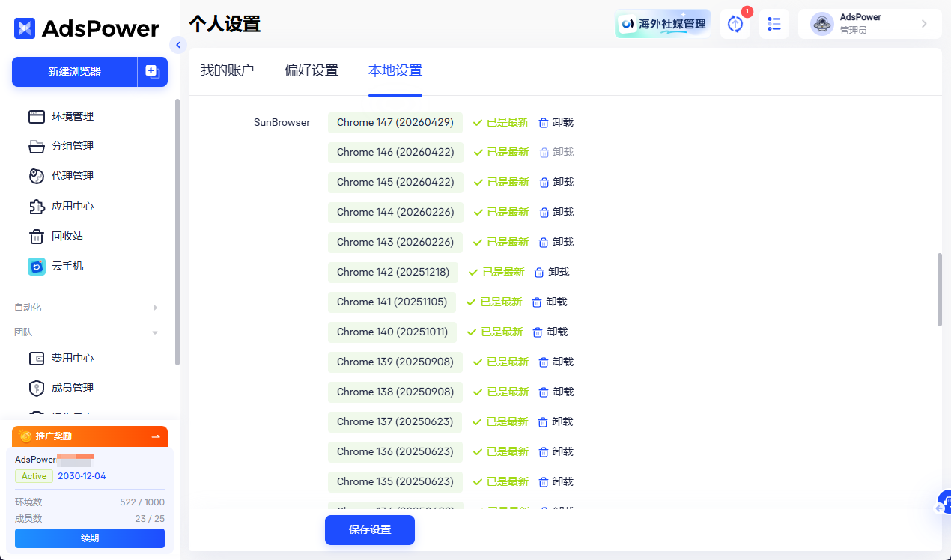
Task: Click the 回收站 trash icon
Action: [37, 237]
